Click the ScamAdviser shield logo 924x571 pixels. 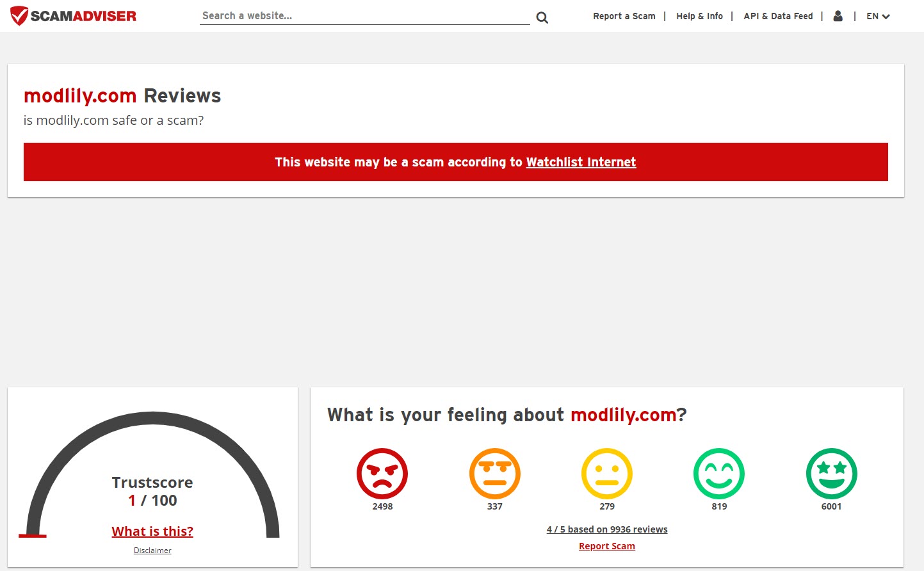74,16
